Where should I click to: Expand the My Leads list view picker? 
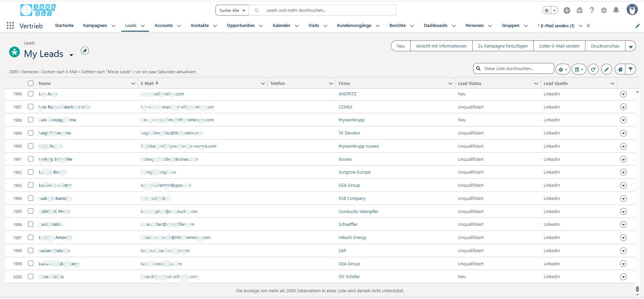71,55
